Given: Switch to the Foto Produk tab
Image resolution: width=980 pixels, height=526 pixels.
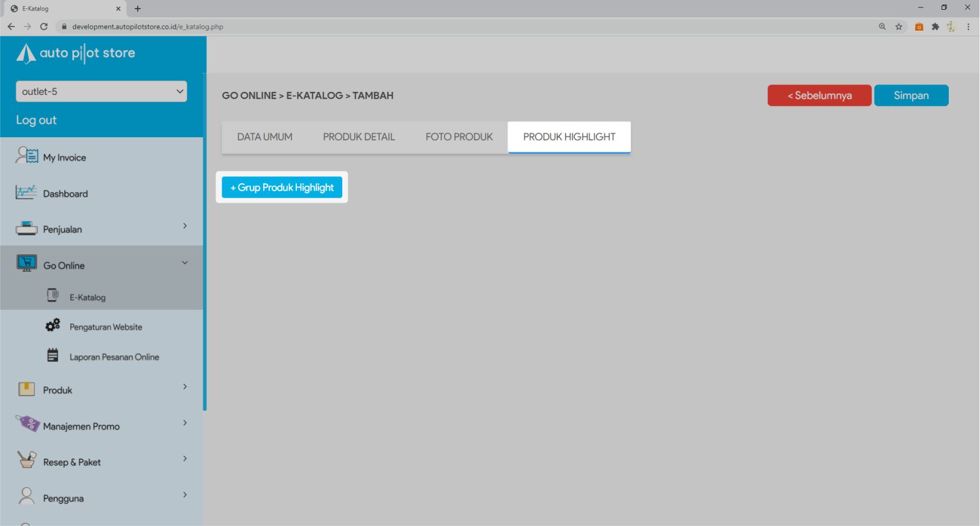Looking at the screenshot, I should [x=458, y=137].
